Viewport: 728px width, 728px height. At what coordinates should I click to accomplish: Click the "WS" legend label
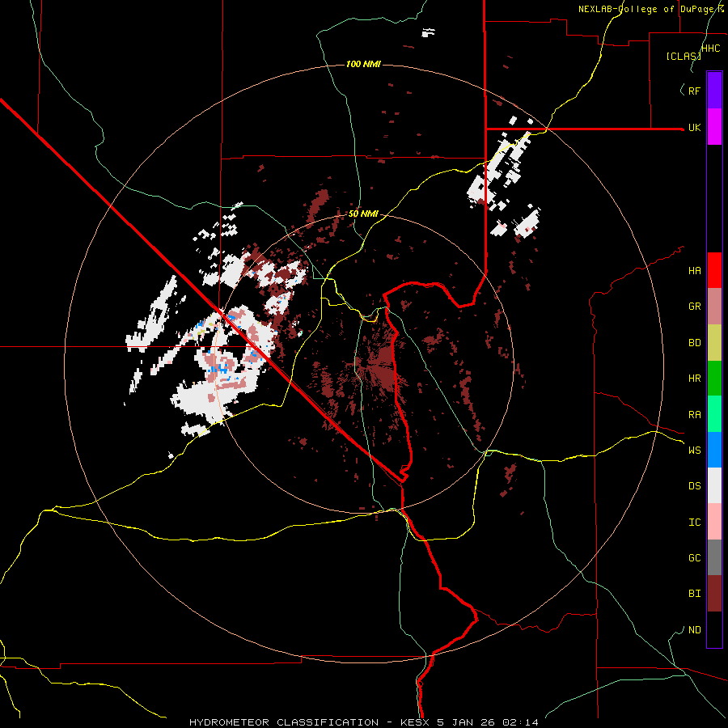(694, 450)
